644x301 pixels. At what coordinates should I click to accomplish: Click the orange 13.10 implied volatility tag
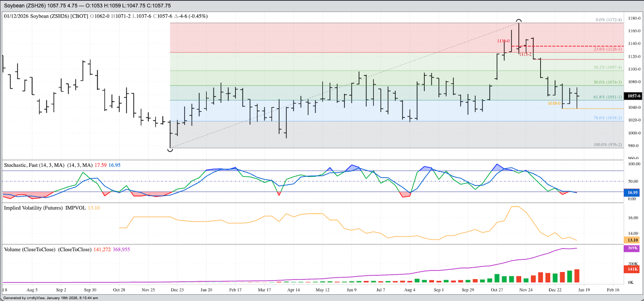coord(632,240)
